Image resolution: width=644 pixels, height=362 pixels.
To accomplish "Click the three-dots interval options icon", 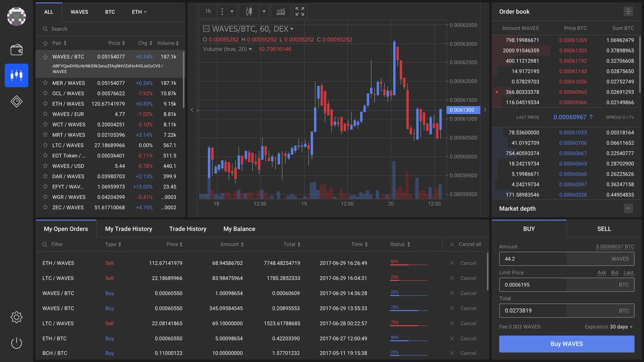I will pos(222,11).
